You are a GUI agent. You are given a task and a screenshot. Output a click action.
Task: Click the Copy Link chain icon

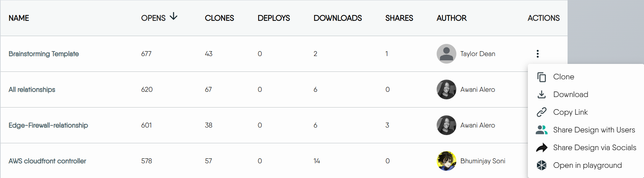pyautogui.click(x=541, y=112)
